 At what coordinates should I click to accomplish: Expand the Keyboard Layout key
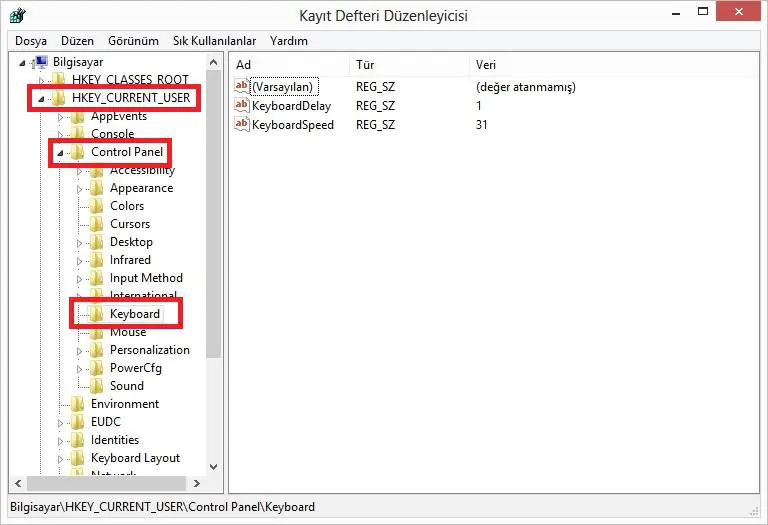click(x=60, y=459)
